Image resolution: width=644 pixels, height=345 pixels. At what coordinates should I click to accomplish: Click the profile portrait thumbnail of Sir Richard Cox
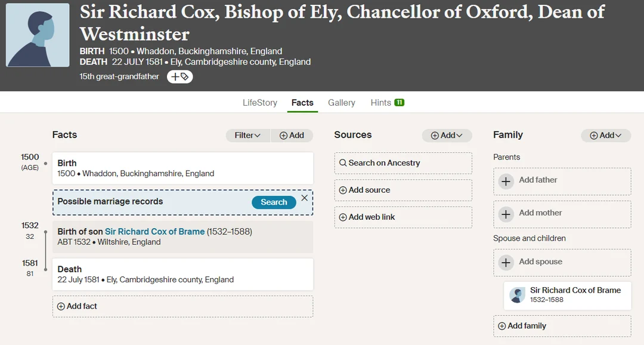coord(37,35)
